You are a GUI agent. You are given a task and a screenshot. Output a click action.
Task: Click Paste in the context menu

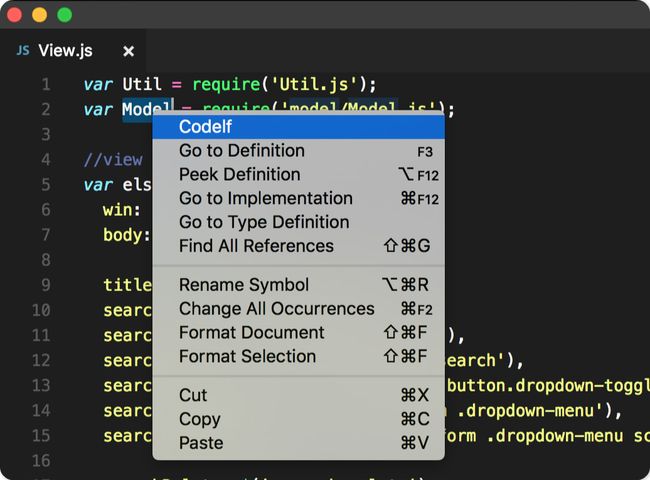pyautogui.click(x=298, y=443)
